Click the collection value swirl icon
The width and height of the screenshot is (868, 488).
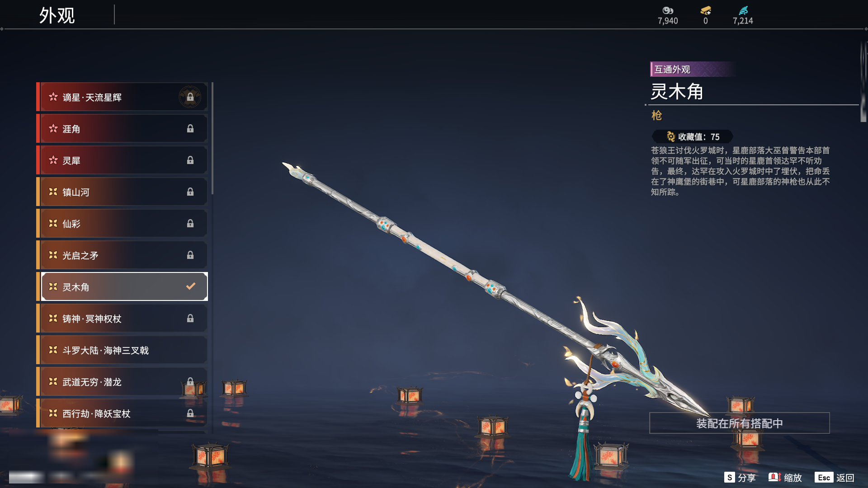click(671, 136)
